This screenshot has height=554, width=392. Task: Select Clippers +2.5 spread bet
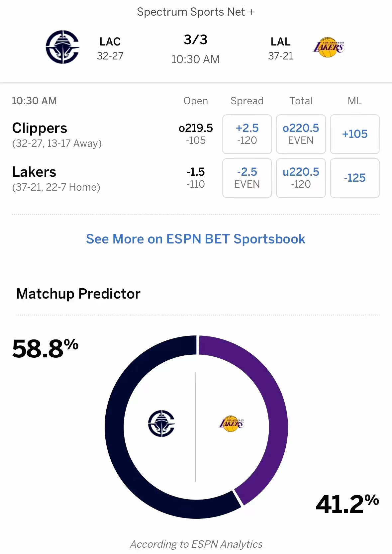(x=247, y=134)
